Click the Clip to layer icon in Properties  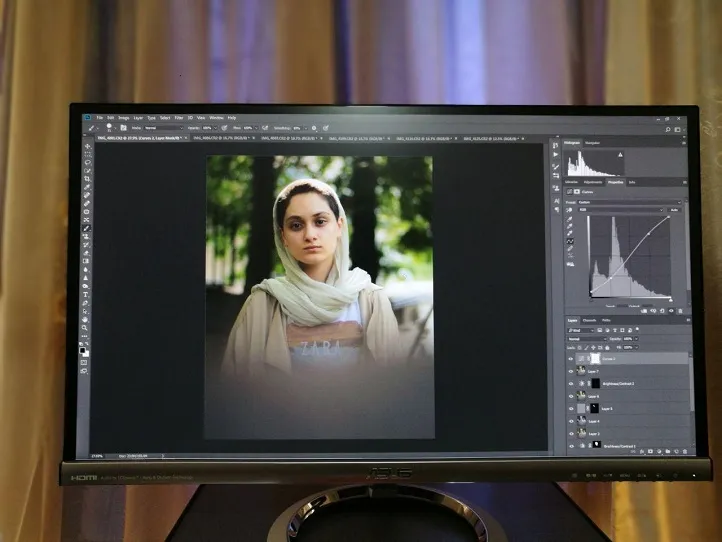point(644,311)
